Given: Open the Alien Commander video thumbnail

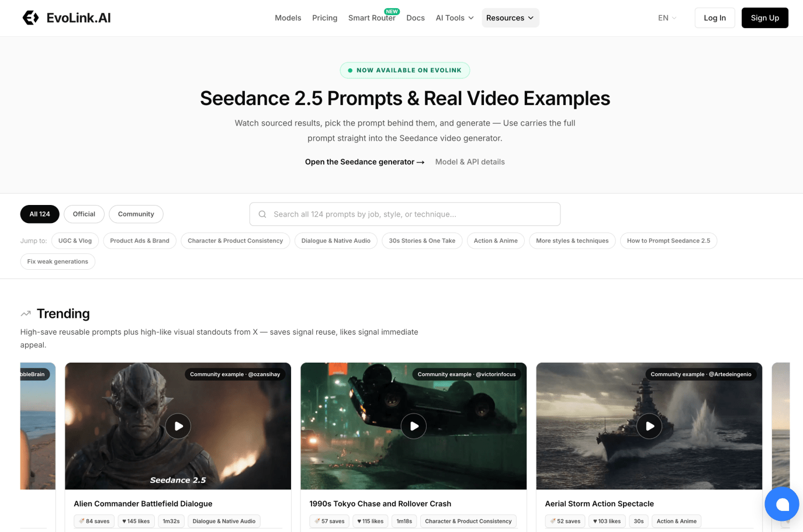Looking at the screenshot, I should pos(178,426).
